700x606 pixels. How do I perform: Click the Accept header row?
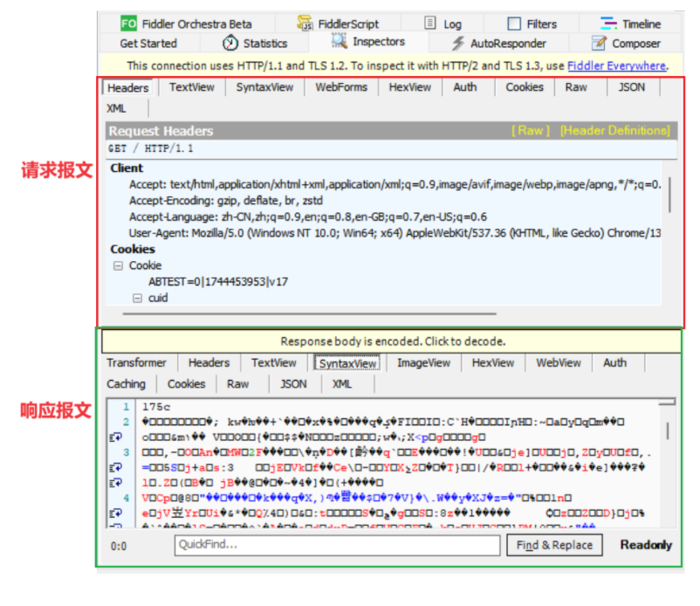pyautogui.click(x=395, y=184)
